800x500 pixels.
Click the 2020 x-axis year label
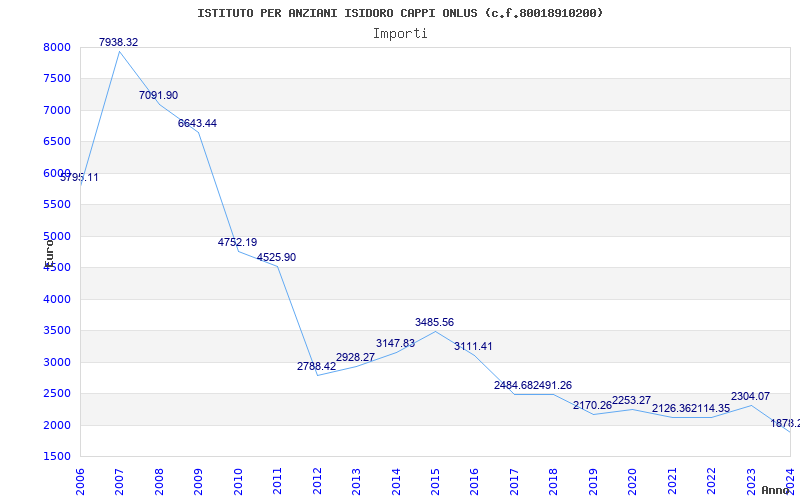(632, 481)
